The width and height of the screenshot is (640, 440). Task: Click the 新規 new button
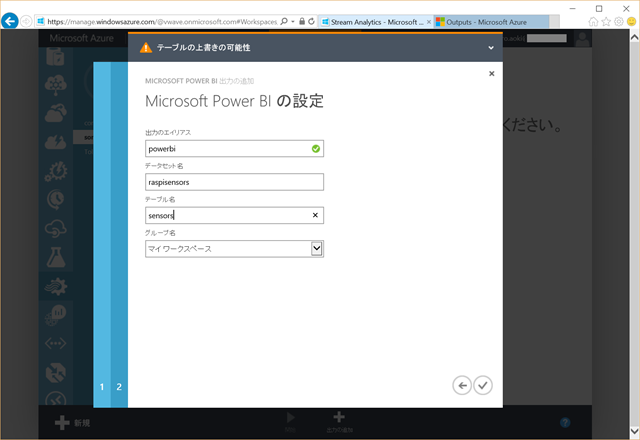click(x=72, y=423)
